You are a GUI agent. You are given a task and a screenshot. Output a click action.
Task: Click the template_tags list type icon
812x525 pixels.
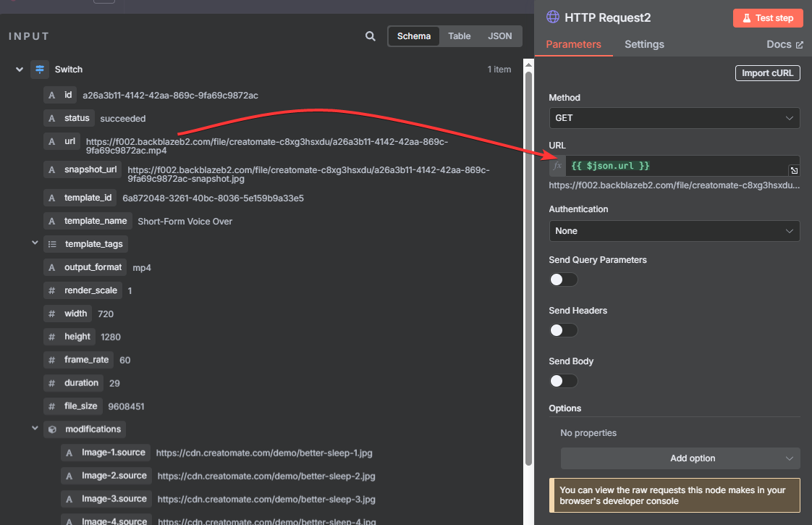coord(52,244)
